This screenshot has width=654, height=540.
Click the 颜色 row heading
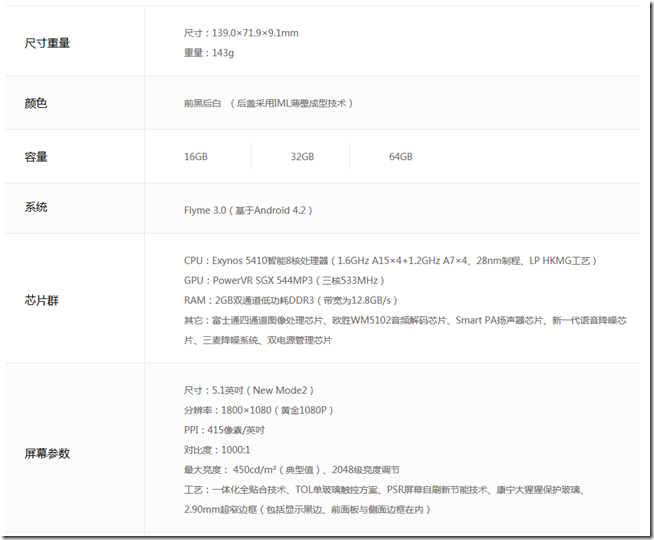tap(36, 103)
